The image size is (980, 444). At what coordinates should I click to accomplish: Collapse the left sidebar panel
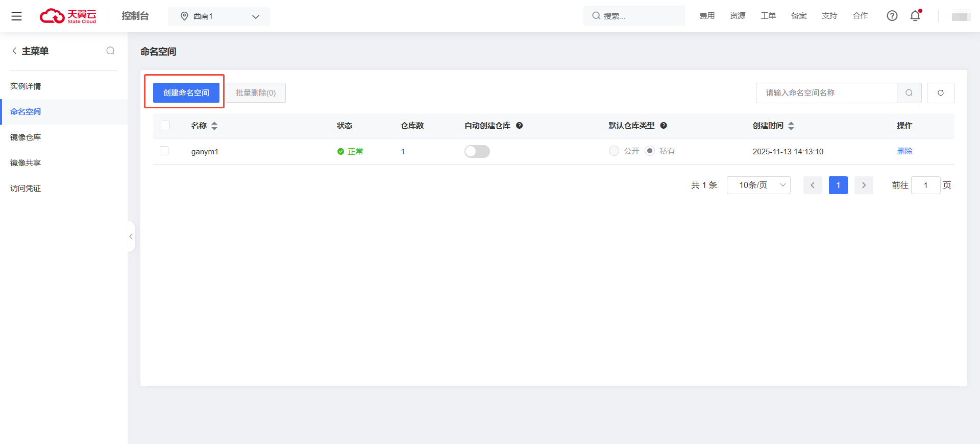[x=131, y=237]
